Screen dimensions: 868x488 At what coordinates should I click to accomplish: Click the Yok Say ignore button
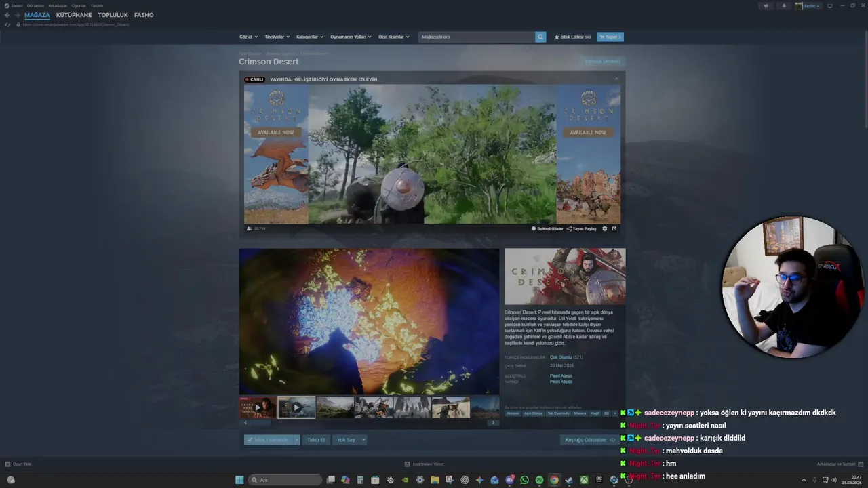pyautogui.click(x=346, y=440)
